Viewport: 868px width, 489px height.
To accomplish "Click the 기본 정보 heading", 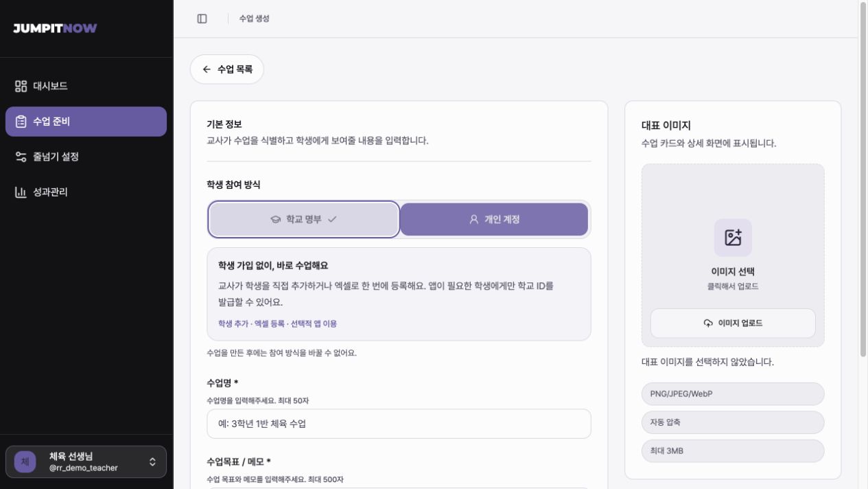I will (x=224, y=124).
